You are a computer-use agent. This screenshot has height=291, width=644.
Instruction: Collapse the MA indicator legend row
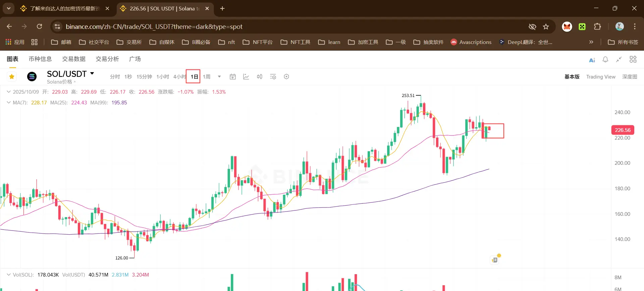(x=9, y=103)
